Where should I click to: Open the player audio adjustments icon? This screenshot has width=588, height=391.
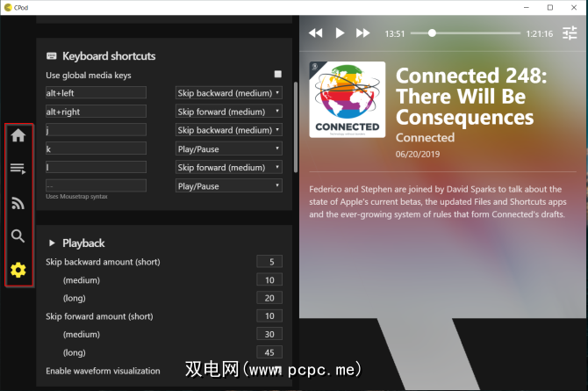pyautogui.click(x=570, y=33)
